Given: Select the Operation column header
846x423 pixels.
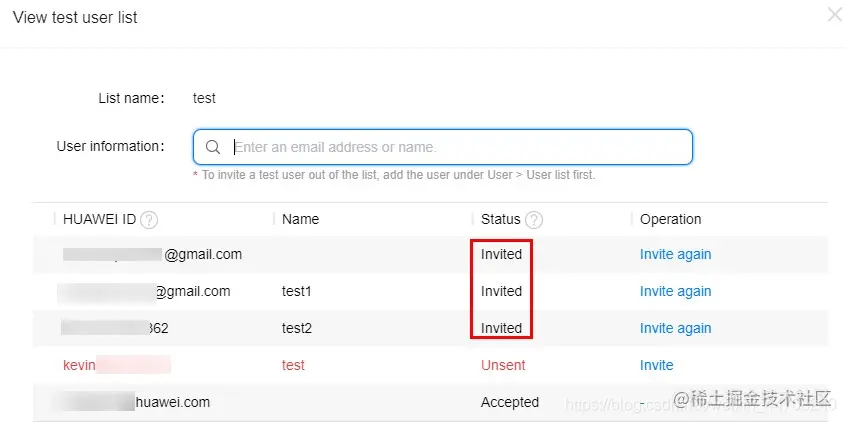Looking at the screenshot, I should click(671, 219).
